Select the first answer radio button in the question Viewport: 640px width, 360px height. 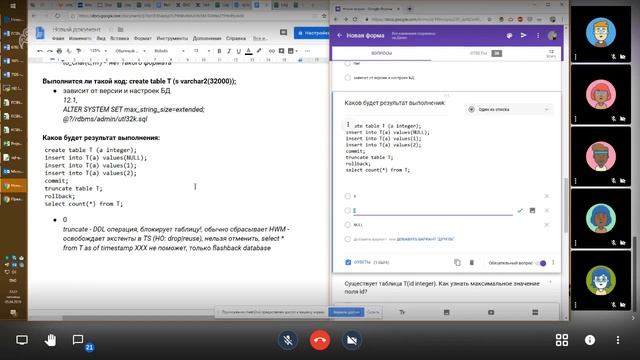coord(347,196)
